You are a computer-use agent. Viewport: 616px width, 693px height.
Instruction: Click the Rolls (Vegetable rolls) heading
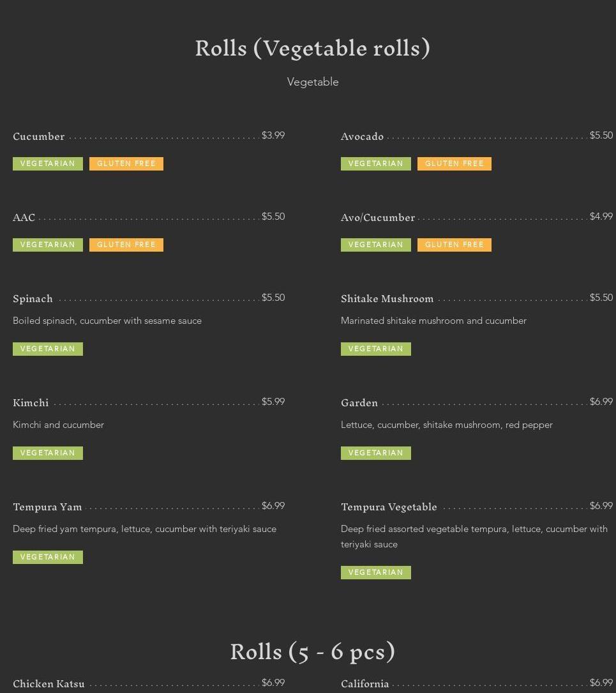click(x=313, y=48)
